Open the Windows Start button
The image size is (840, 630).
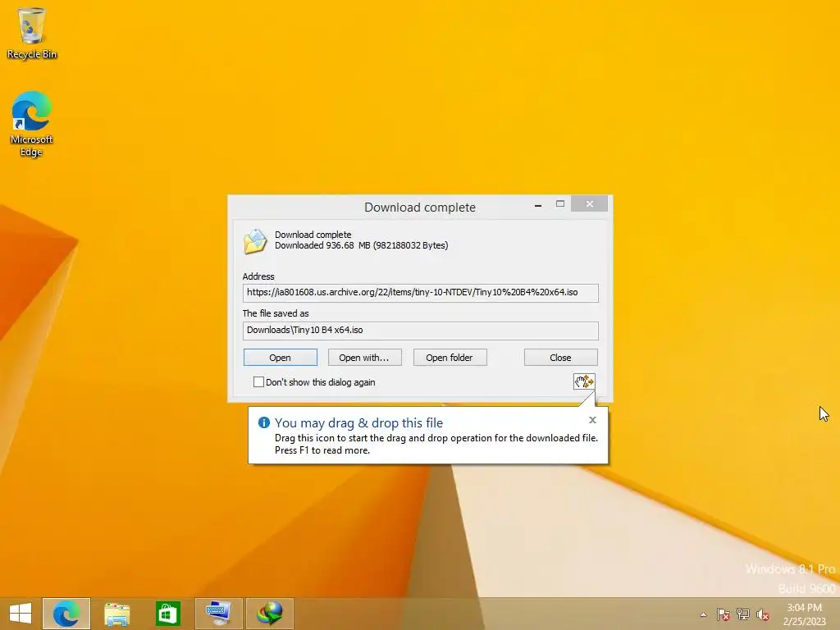pos(21,614)
